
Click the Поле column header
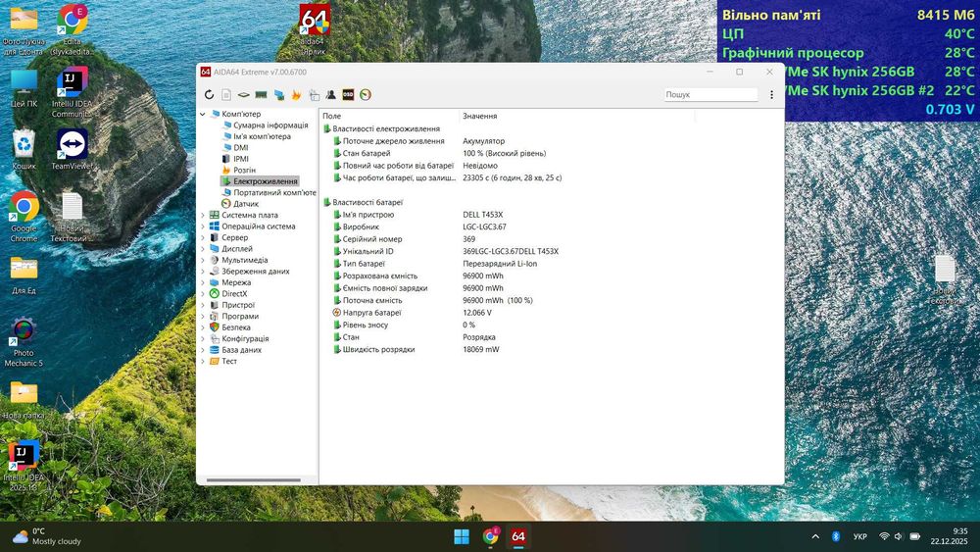click(x=333, y=117)
